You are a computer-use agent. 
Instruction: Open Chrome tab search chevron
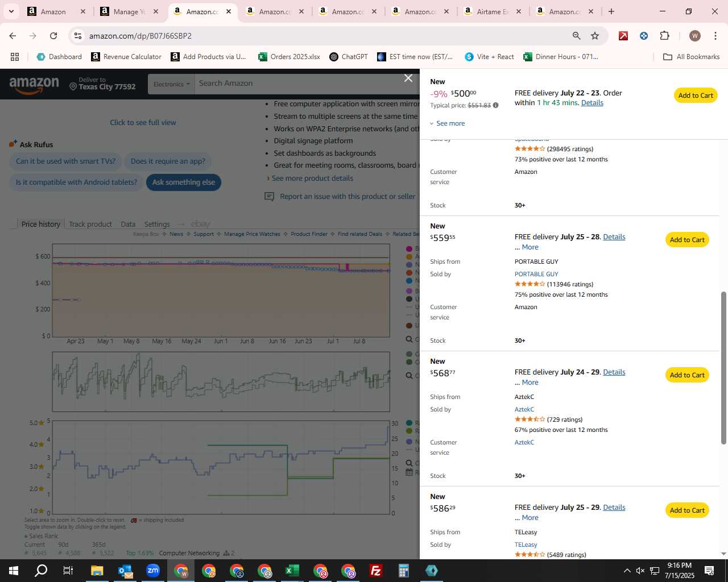(11, 11)
